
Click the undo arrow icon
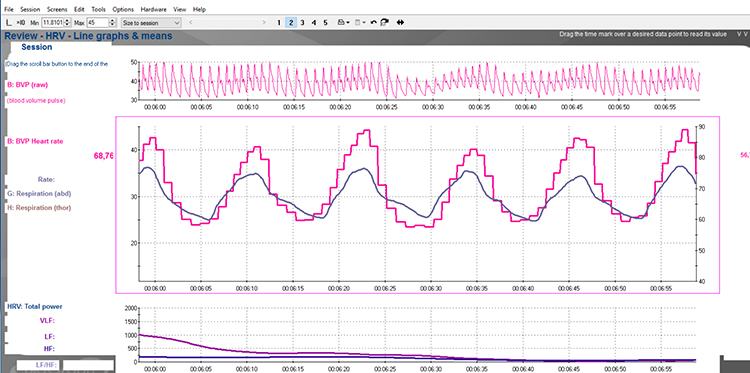tap(374, 22)
